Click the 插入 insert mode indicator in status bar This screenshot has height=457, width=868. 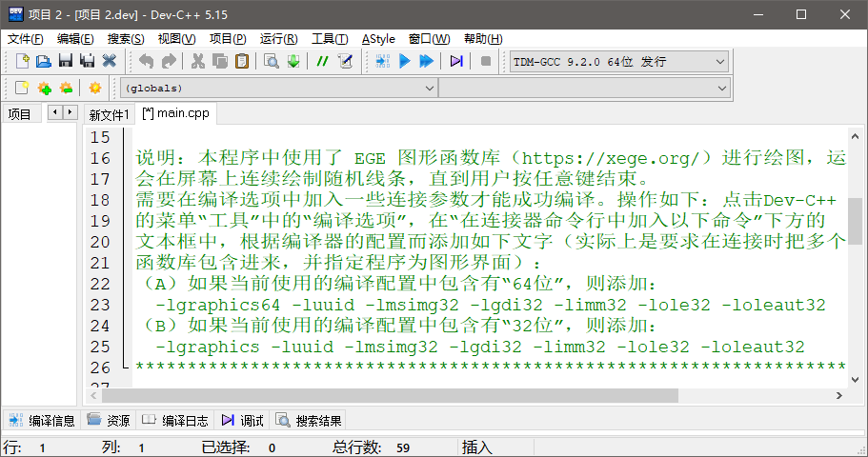point(476,447)
